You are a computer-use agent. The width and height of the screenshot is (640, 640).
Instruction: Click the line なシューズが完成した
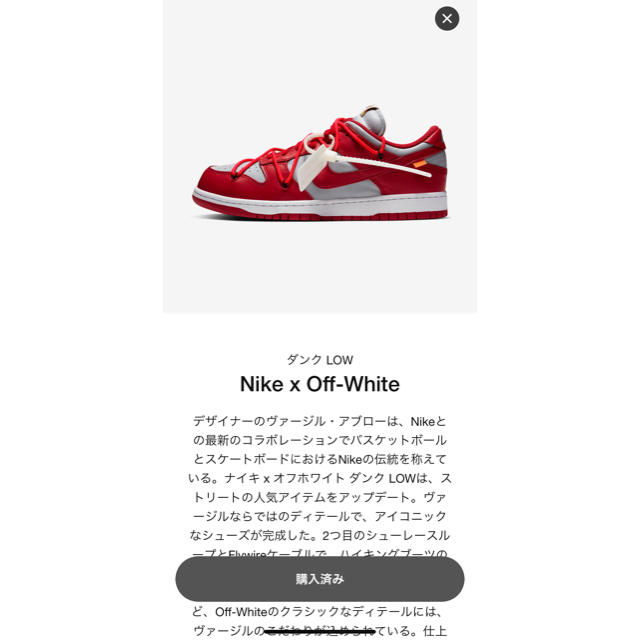[320, 535]
